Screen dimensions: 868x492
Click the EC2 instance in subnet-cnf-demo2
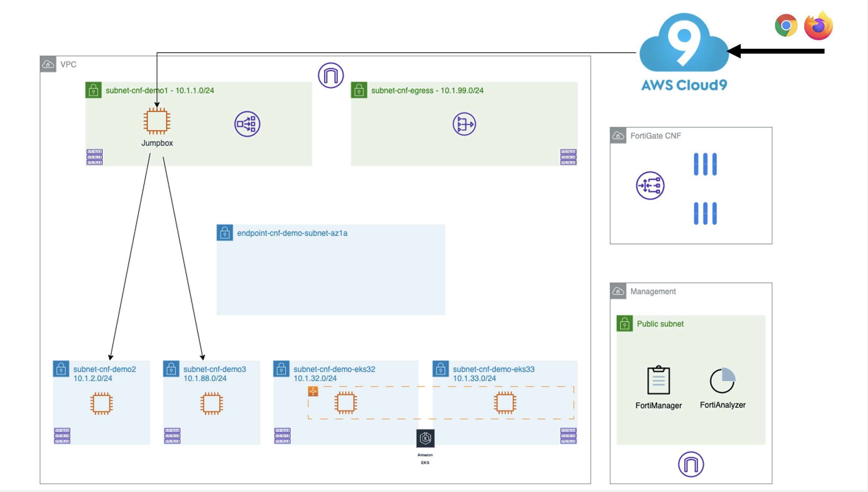pos(101,403)
